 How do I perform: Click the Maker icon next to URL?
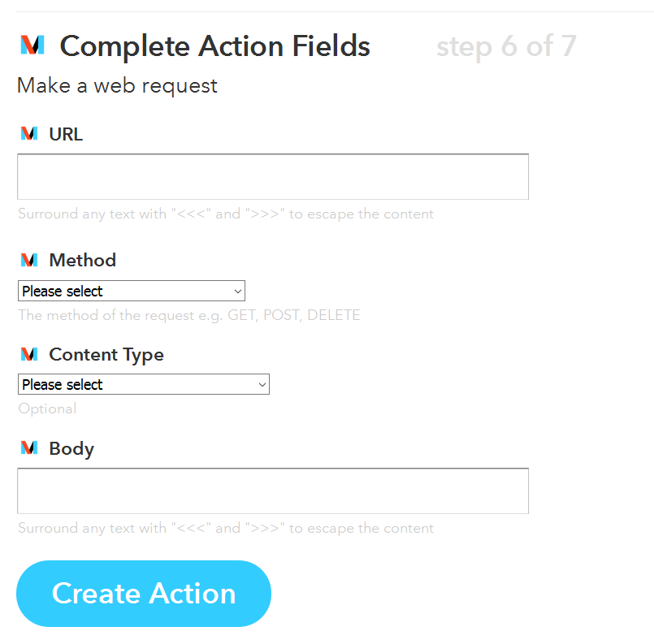tap(29, 134)
